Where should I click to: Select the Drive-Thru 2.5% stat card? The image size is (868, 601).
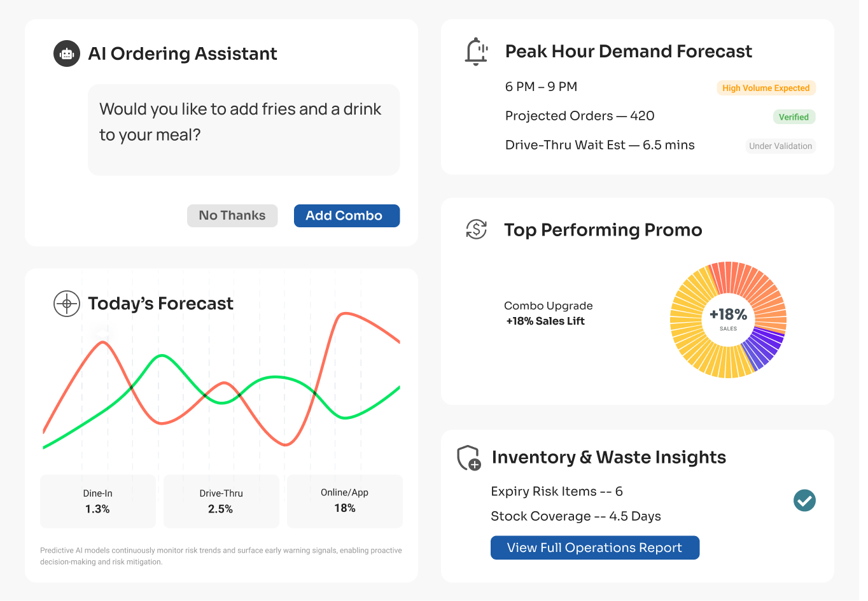[x=221, y=501]
